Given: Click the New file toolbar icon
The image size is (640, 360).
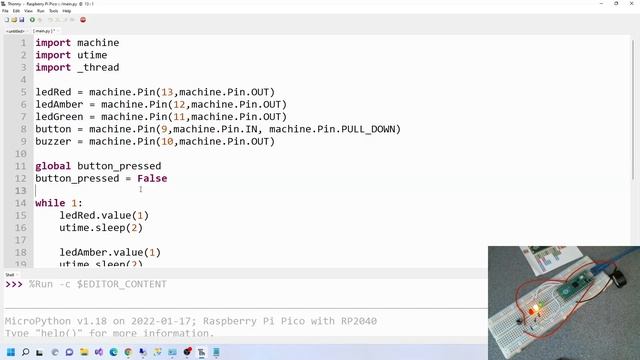Looking at the screenshot, I should (7, 20).
